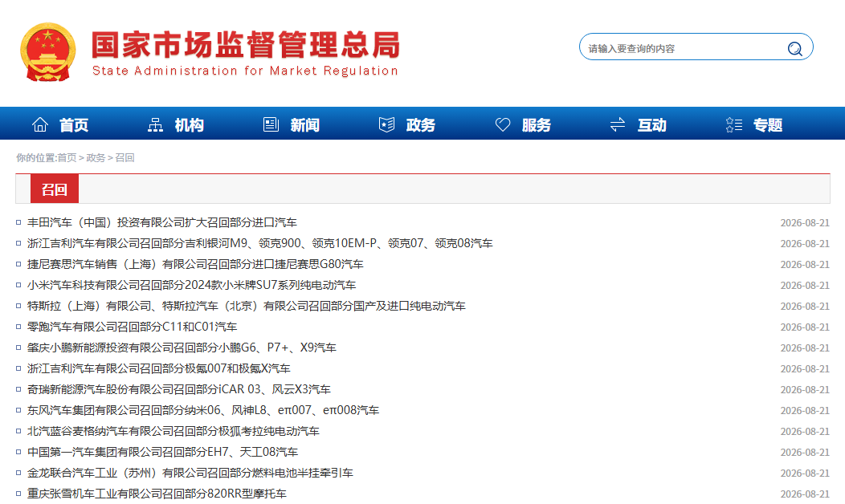Click the house icon beside 首页

coord(40,124)
